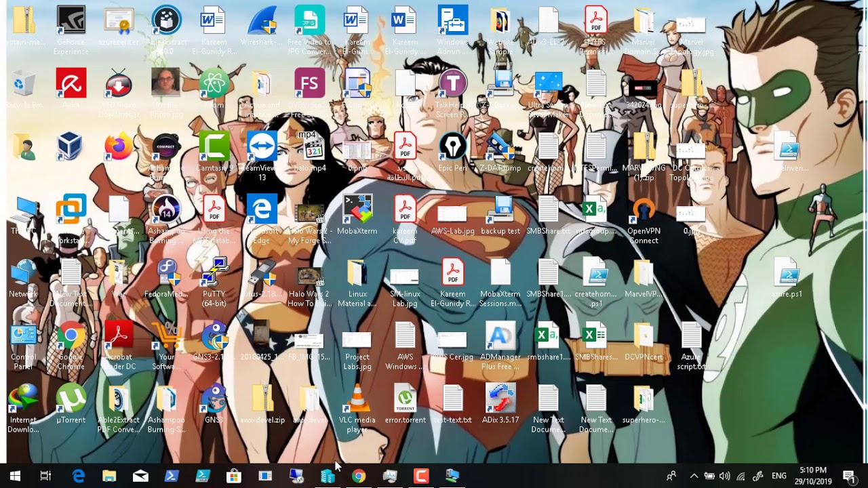
Task: Open Task View on the taskbar
Action: [x=45, y=476]
